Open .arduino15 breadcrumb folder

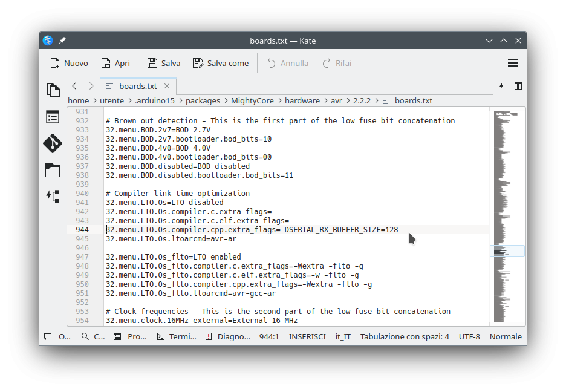(x=154, y=100)
